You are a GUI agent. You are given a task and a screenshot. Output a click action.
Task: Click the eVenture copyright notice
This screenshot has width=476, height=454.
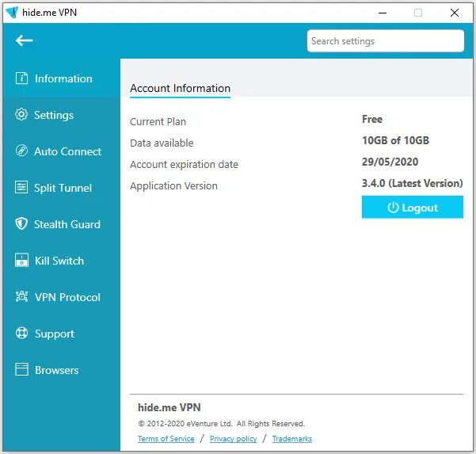pos(221,424)
